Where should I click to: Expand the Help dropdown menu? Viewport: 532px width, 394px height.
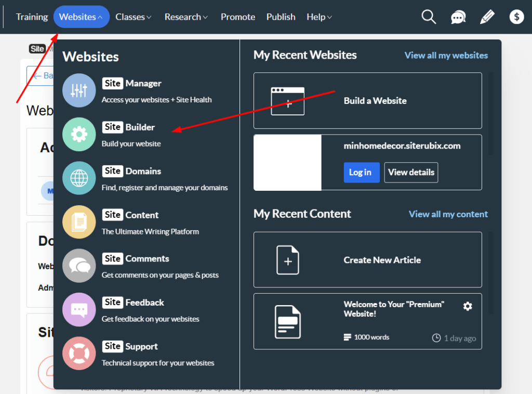320,17
